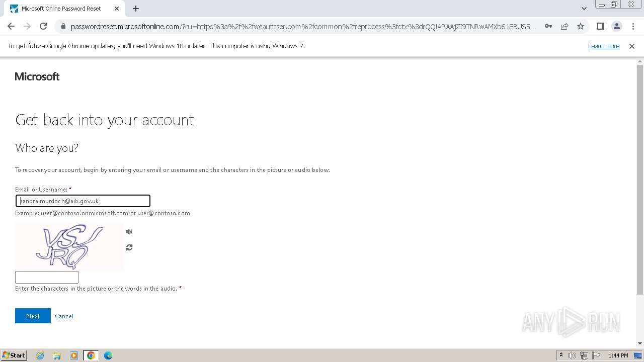View site information lock icon
Viewport: 644px width, 362px height.
click(x=63, y=27)
